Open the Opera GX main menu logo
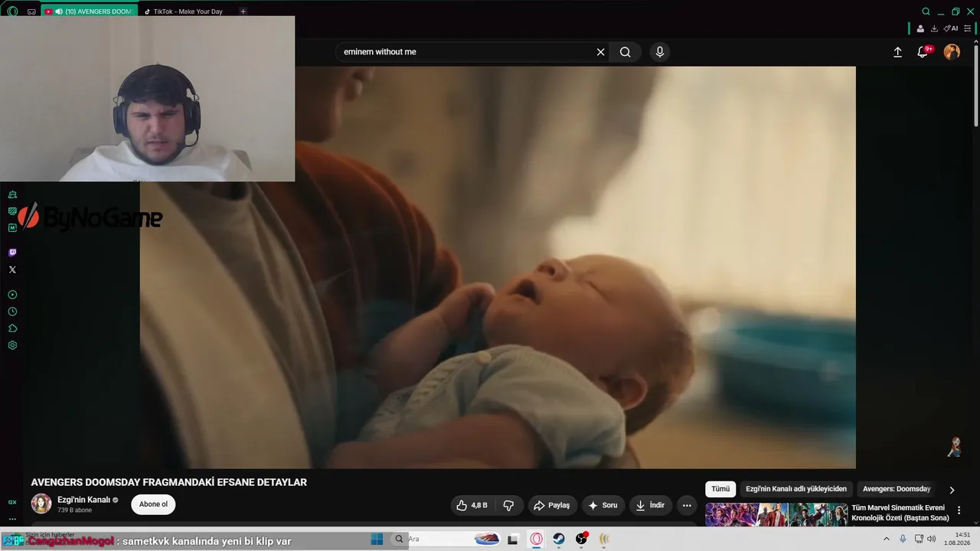980x551 pixels. pyautogui.click(x=12, y=11)
